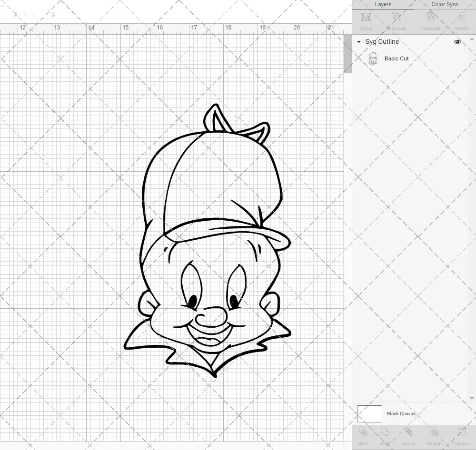Click the Blank Canvas swatch
Viewport: 476px width, 450px height.
[x=369, y=413]
